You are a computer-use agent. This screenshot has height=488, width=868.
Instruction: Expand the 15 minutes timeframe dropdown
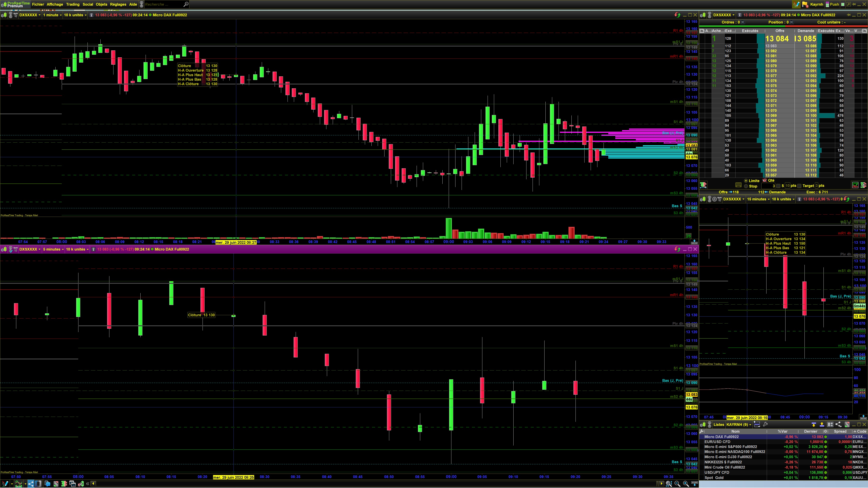tap(758, 199)
